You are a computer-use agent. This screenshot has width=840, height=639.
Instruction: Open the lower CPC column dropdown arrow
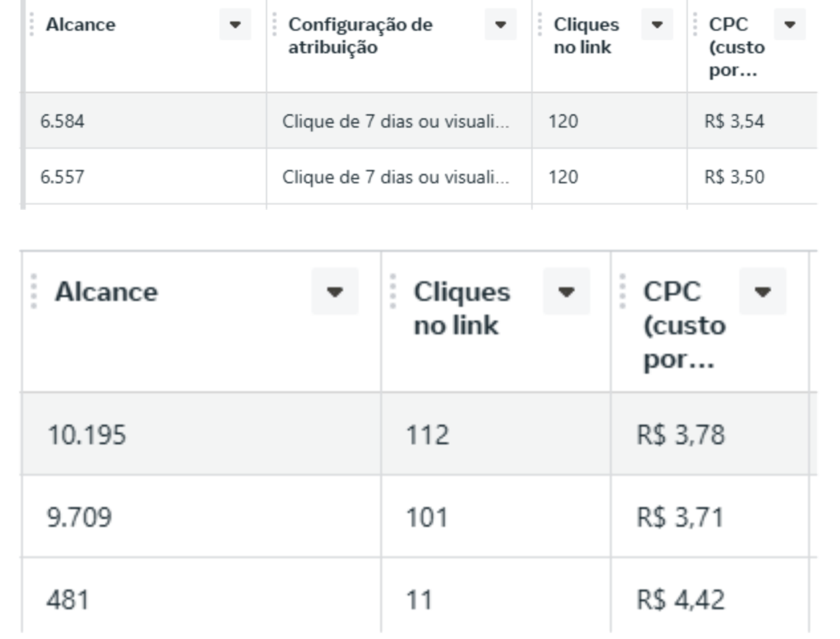coord(763,291)
